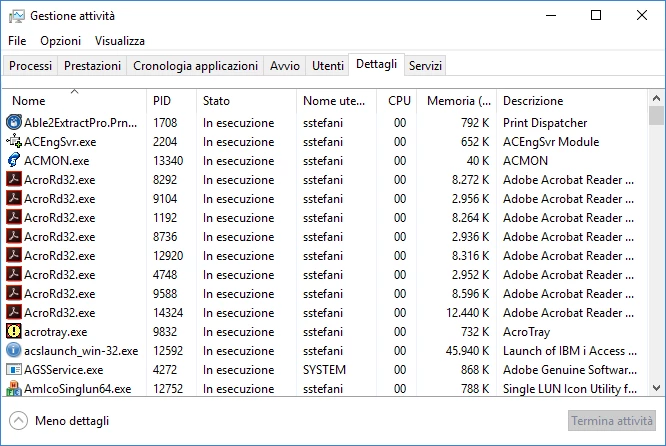The height and width of the screenshot is (446, 666).
Task: Click the Single LUN Icon Utility description
Action: point(570,389)
